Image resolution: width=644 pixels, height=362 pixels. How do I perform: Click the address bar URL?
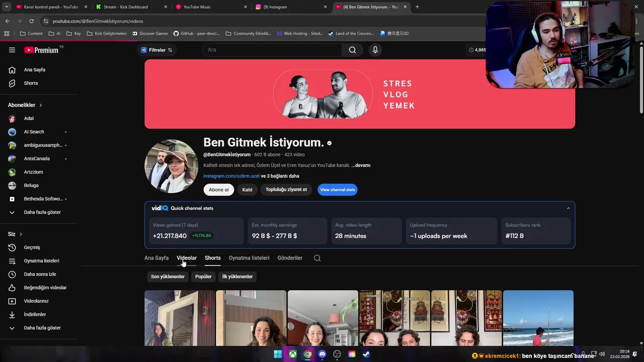pos(98,21)
